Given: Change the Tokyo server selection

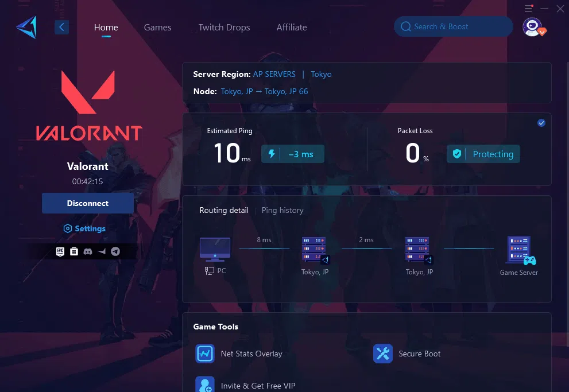Looking at the screenshot, I should (x=321, y=75).
